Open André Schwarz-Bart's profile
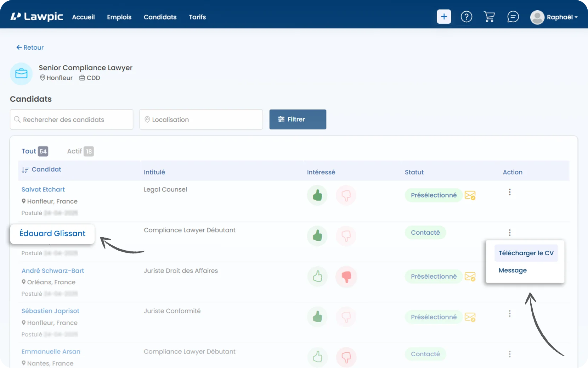 coord(53,271)
